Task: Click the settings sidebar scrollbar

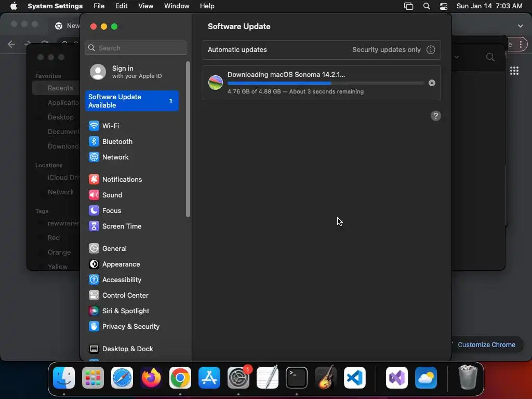Action: pyautogui.click(x=188, y=139)
